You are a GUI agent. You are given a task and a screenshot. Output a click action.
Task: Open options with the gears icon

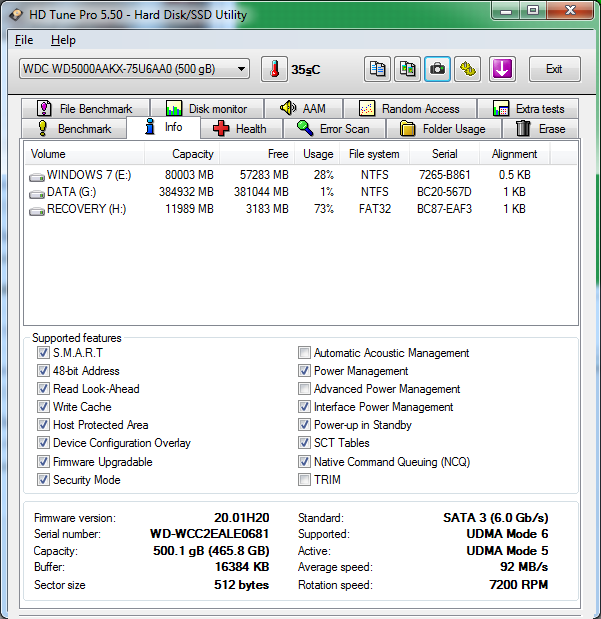pyautogui.click(x=468, y=69)
